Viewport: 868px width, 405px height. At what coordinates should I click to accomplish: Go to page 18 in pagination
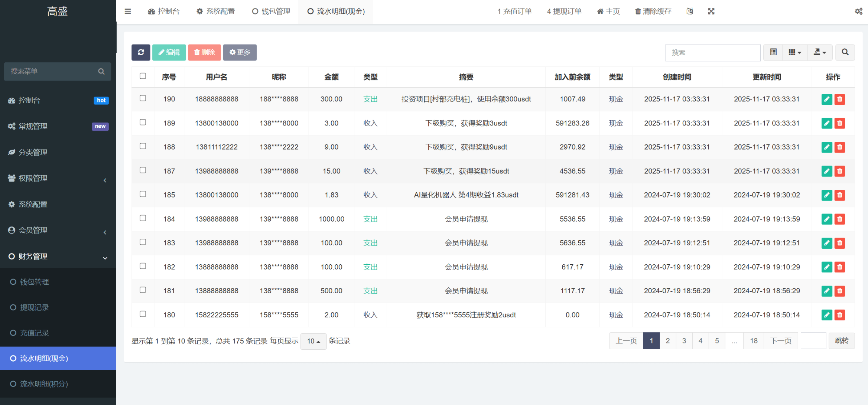(753, 340)
